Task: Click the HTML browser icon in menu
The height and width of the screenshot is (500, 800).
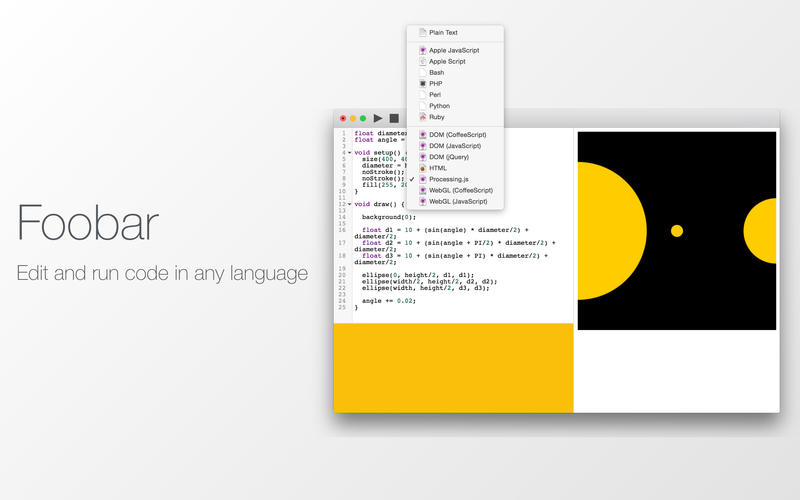Action: 422,168
